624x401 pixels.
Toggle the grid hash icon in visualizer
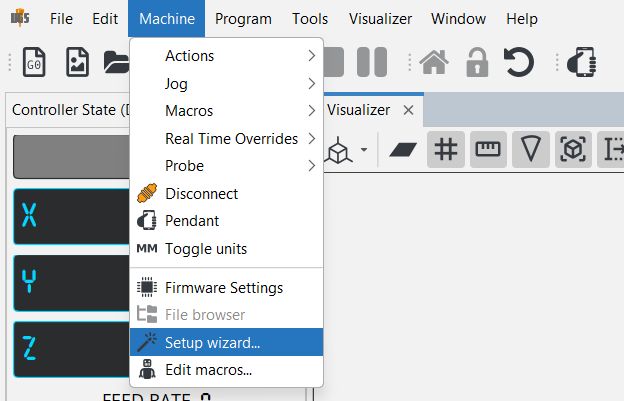pyautogui.click(x=446, y=150)
